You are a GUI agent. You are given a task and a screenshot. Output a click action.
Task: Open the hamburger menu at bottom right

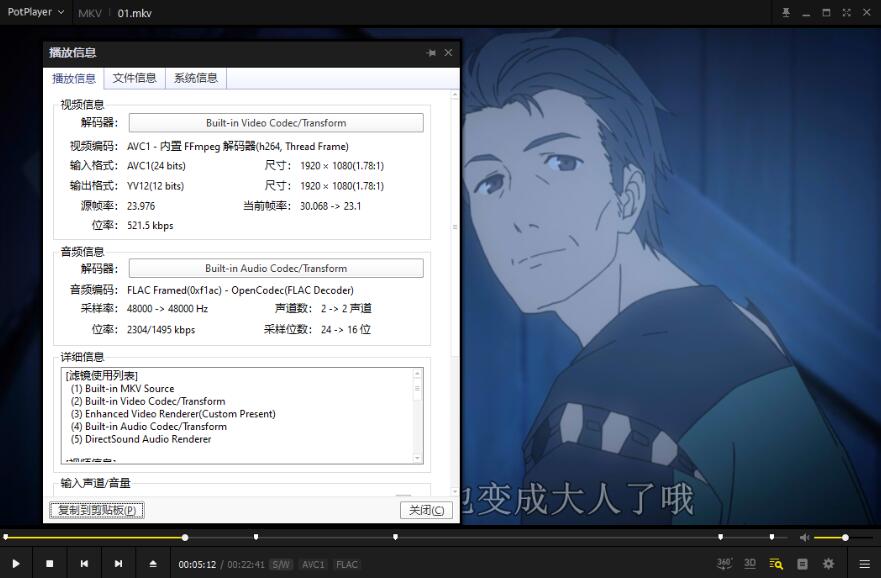tap(864, 564)
